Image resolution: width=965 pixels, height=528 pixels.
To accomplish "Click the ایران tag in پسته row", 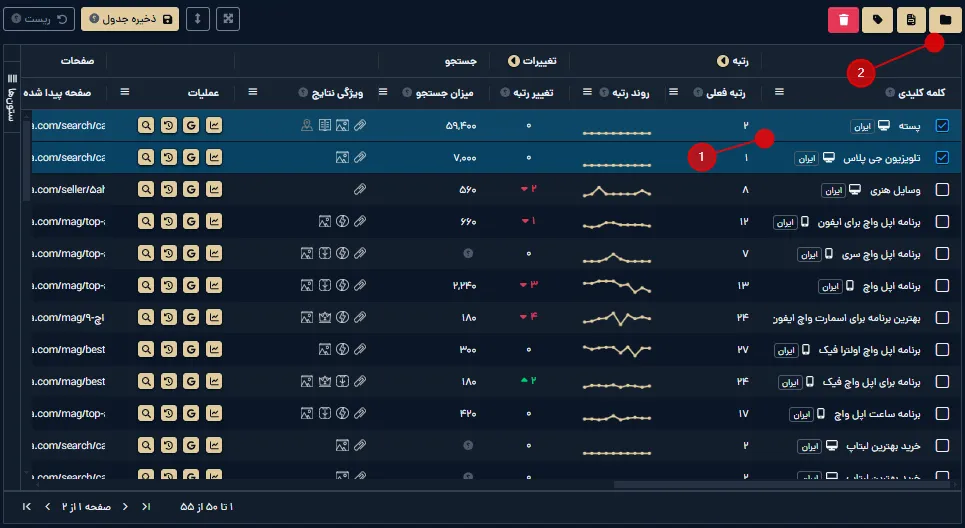I will 862,126.
